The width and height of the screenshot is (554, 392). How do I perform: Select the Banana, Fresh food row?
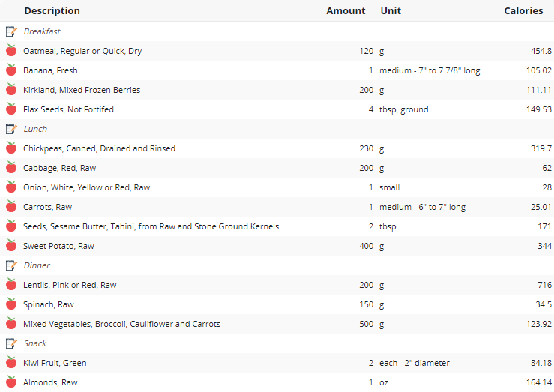[x=277, y=70]
